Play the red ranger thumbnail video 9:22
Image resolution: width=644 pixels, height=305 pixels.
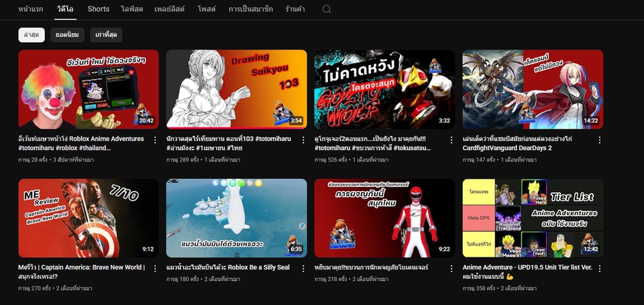point(384,218)
